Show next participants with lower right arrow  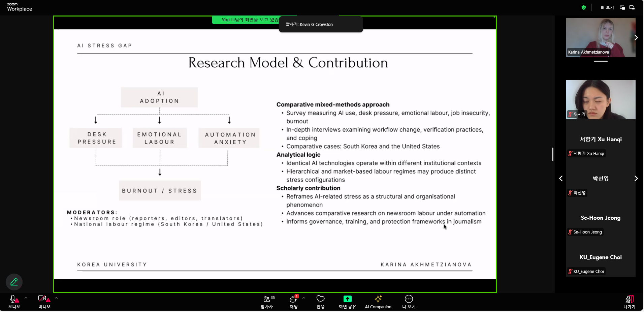[636, 179]
